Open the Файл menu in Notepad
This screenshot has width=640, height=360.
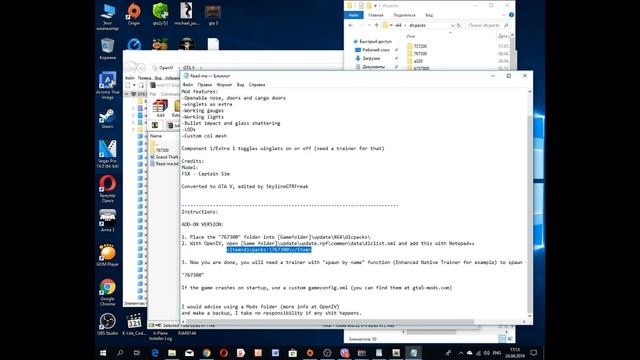pyautogui.click(x=188, y=85)
